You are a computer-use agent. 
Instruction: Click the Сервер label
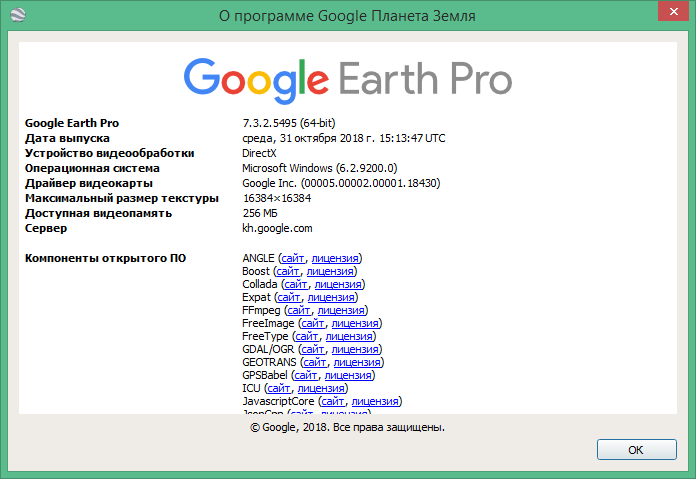click(x=46, y=228)
